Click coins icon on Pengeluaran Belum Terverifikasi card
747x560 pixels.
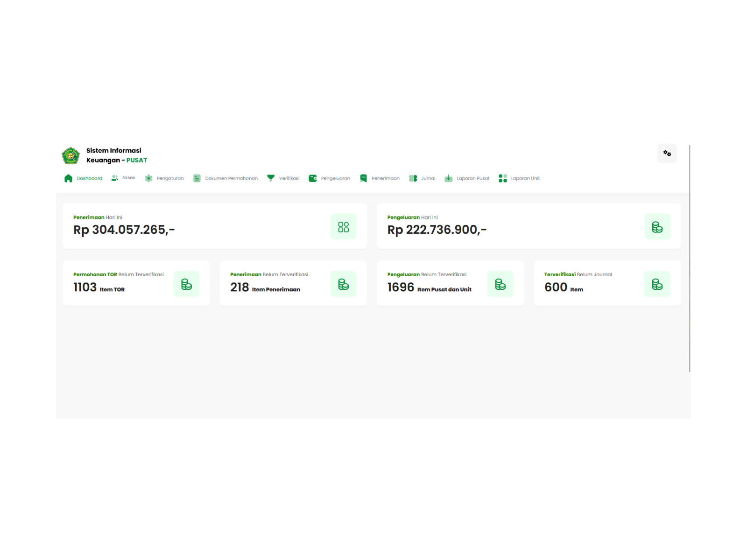coord(500,284)
